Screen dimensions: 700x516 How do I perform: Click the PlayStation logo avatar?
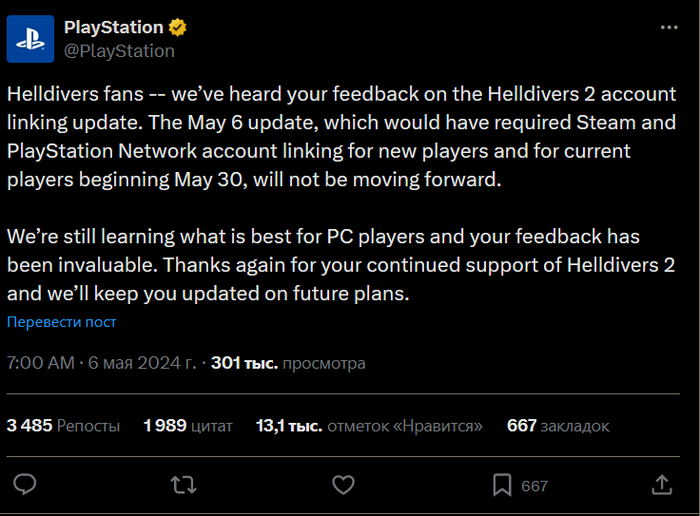coord(32,38)
